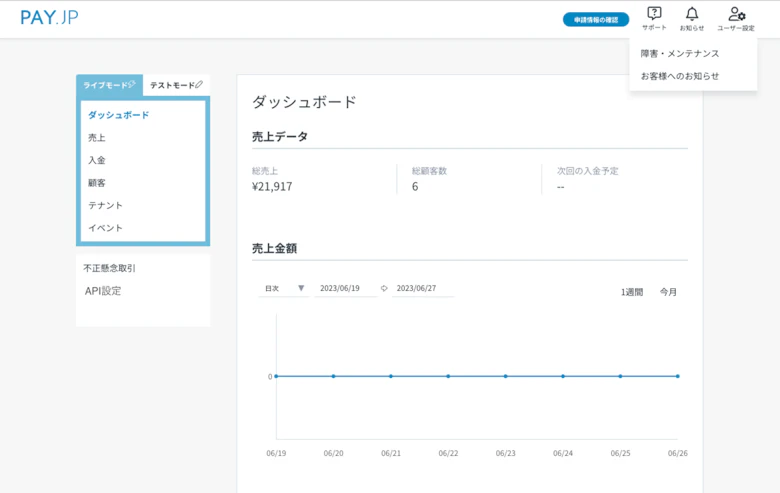Click the 06/23 data point on chart
Screen dimensions: 780x493
click(x=505, y=376)
